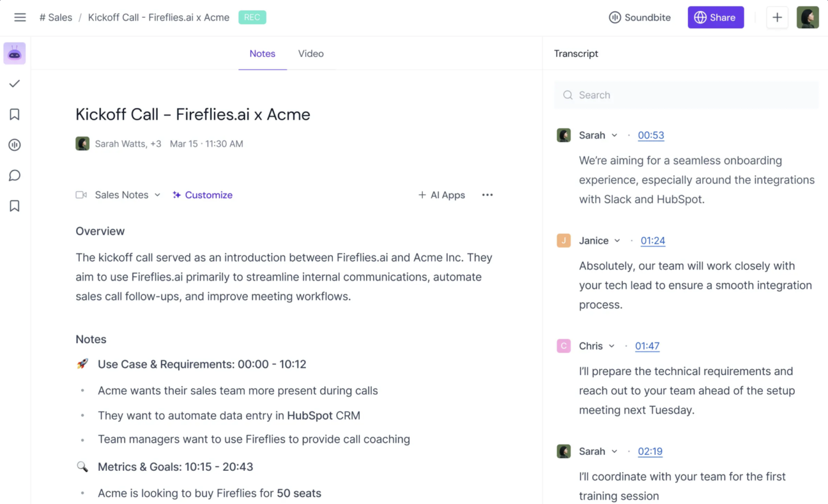Click the Soundbite button in header
This screenshot has width=828, height=504.
640,17
